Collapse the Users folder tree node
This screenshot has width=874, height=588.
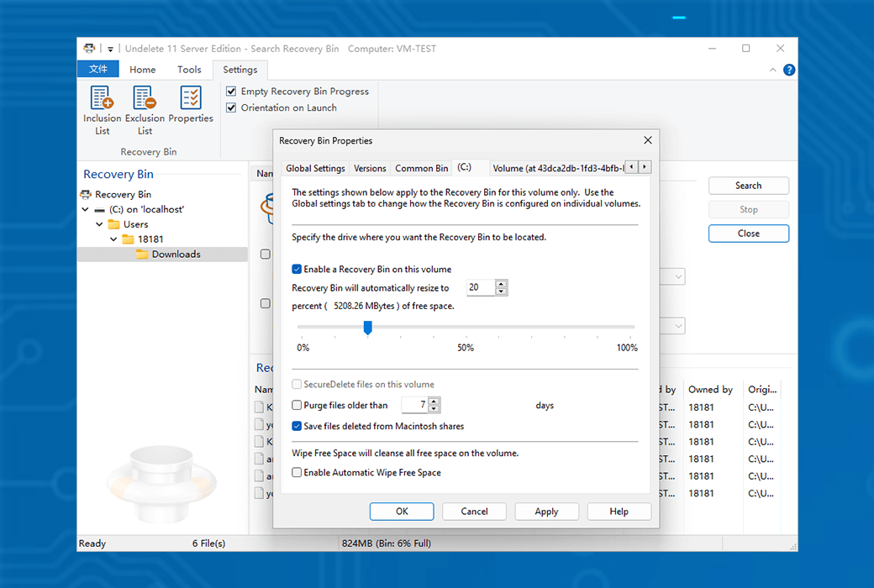point(99,224)
